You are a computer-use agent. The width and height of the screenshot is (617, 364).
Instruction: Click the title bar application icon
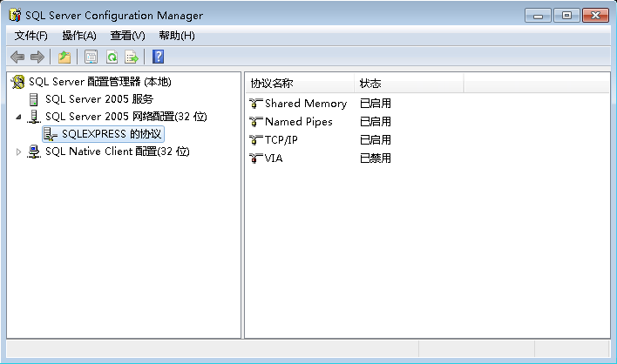15,15
